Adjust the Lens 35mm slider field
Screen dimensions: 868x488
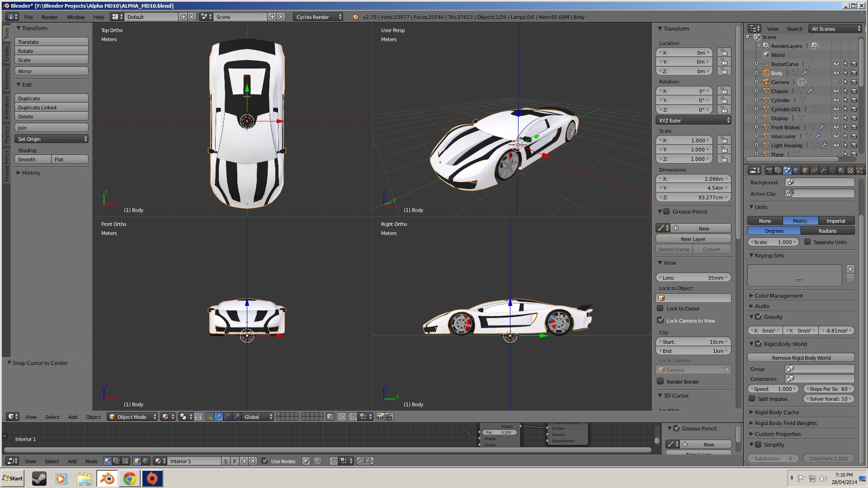[693, 277]
